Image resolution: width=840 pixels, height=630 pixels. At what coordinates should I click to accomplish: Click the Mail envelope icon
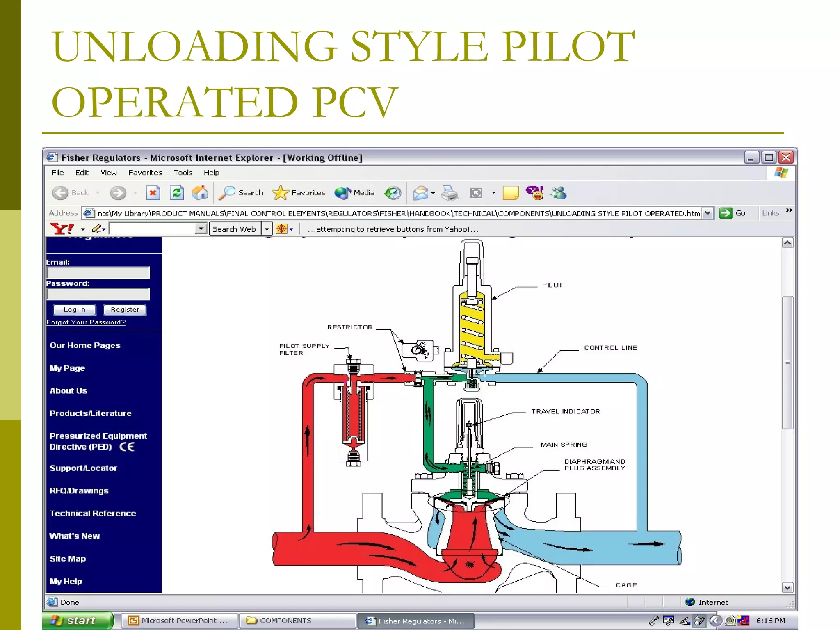(420, 193)
